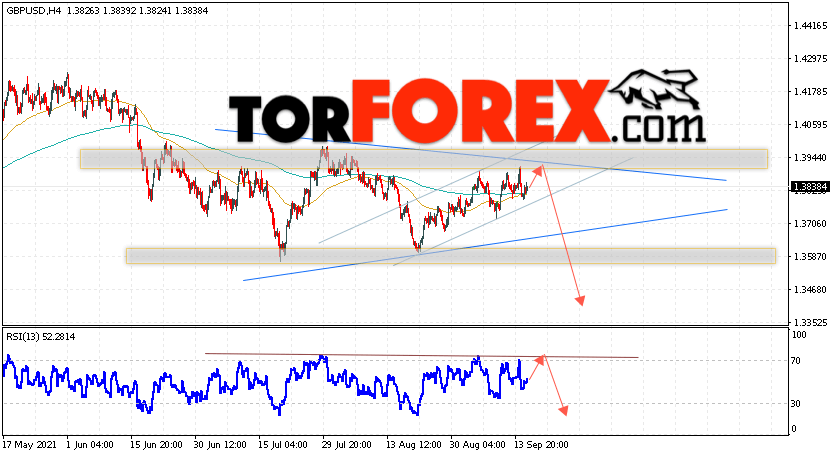Click the 30 Jun 12:00 time label
834x456 pixels.
pyautogui.click(x=220, y=444)
